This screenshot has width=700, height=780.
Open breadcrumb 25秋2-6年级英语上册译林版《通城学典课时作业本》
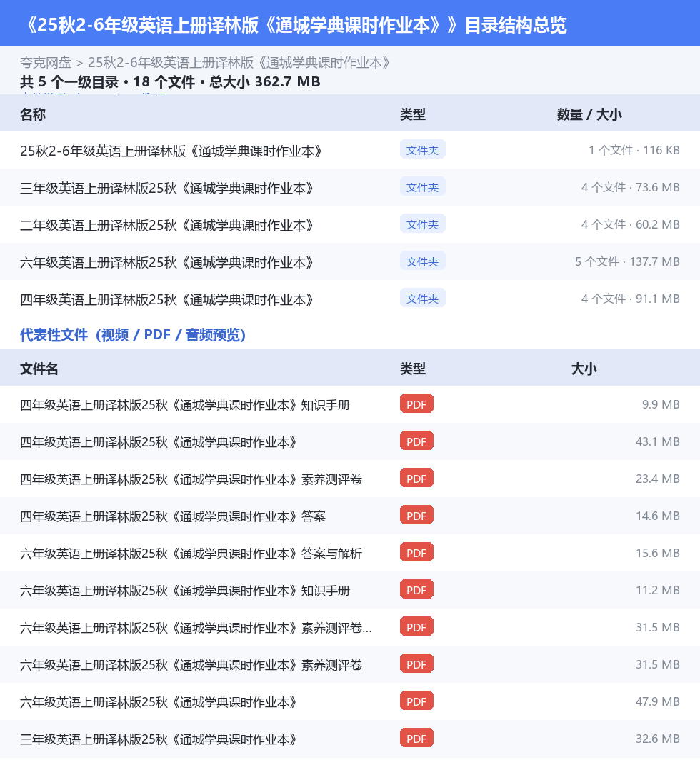(x=239, y=63)
